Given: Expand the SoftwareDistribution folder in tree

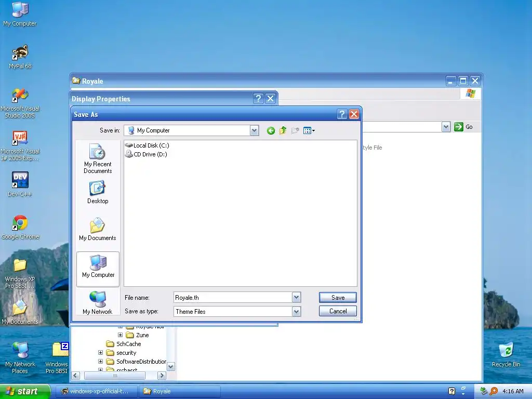Looking at the screenshot, I should point(100,362).
